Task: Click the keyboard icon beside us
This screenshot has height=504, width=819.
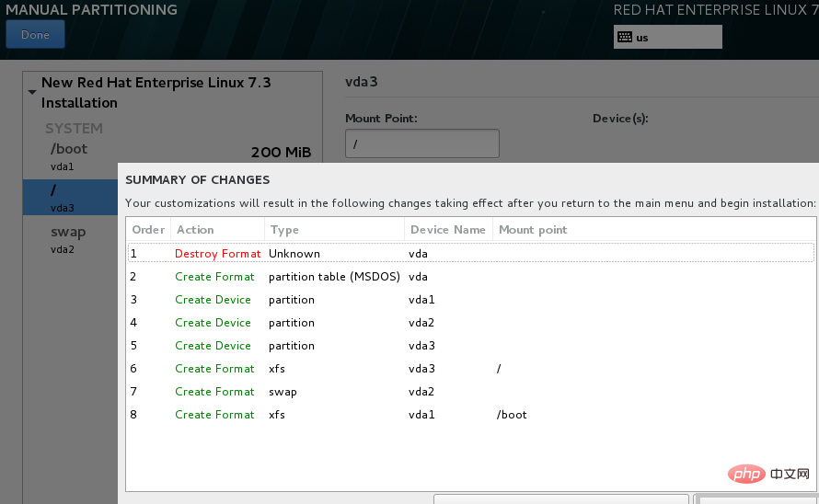Action: pyautogui.click(x=624, y=37)
